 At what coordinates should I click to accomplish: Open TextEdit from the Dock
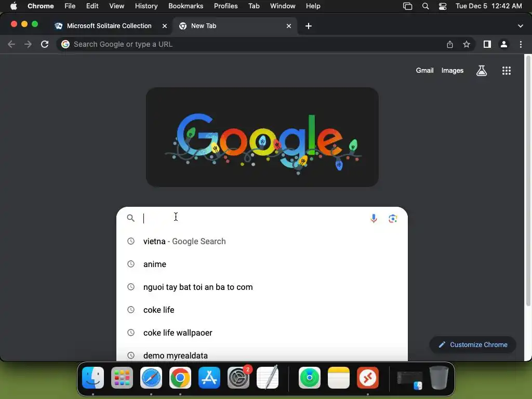click(x=268, y=378)
